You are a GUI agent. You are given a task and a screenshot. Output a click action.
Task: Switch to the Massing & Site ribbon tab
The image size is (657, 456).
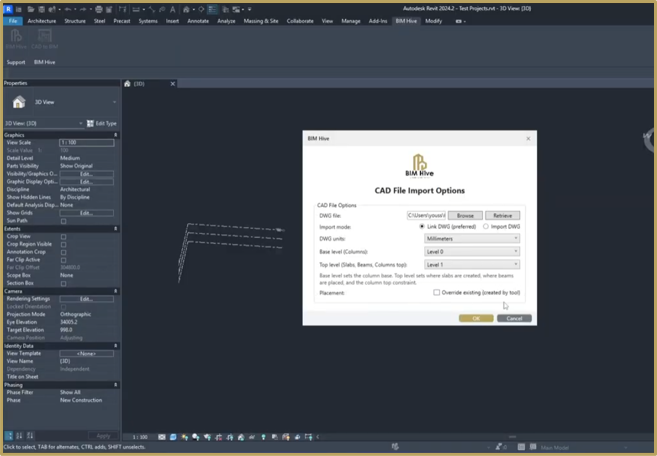261,21
